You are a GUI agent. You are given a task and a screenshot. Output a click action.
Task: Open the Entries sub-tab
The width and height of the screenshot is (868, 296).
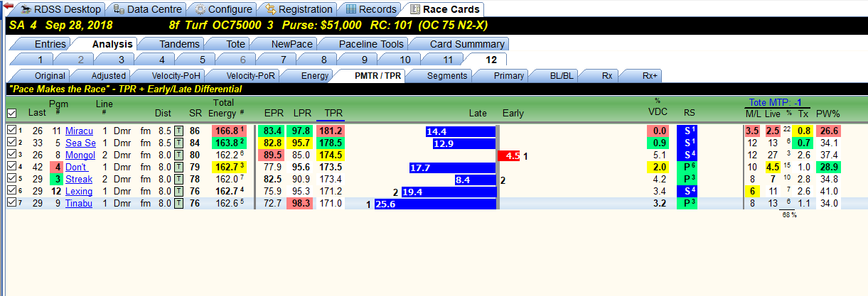click(x=50, y=44)
